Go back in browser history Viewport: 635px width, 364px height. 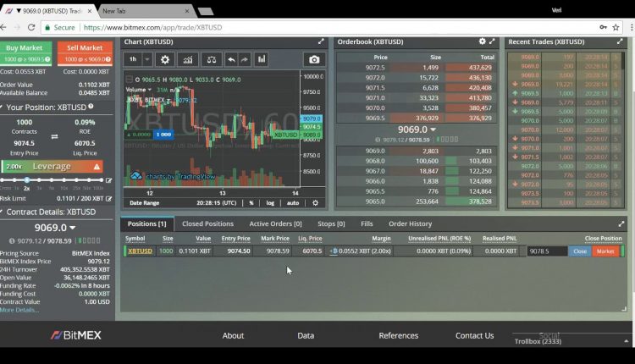pyautogui.click(x=3, y=27)
